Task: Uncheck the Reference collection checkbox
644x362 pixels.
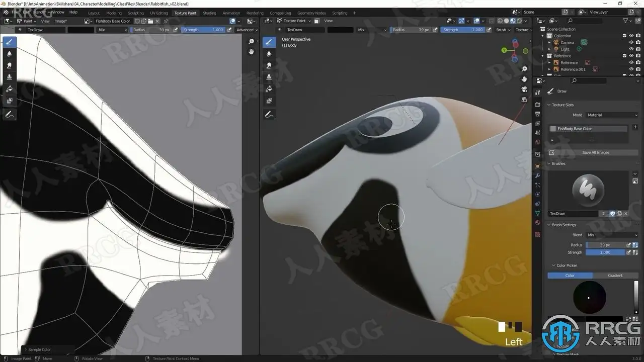Action: point(624,56)
